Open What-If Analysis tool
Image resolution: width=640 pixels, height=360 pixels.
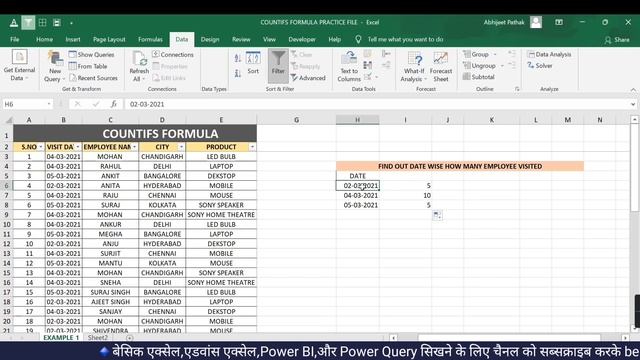414,67
